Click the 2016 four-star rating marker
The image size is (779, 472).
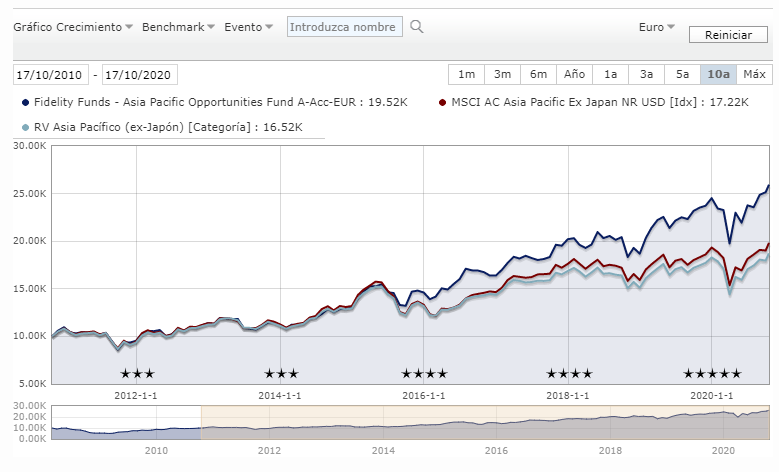point(424,374)
